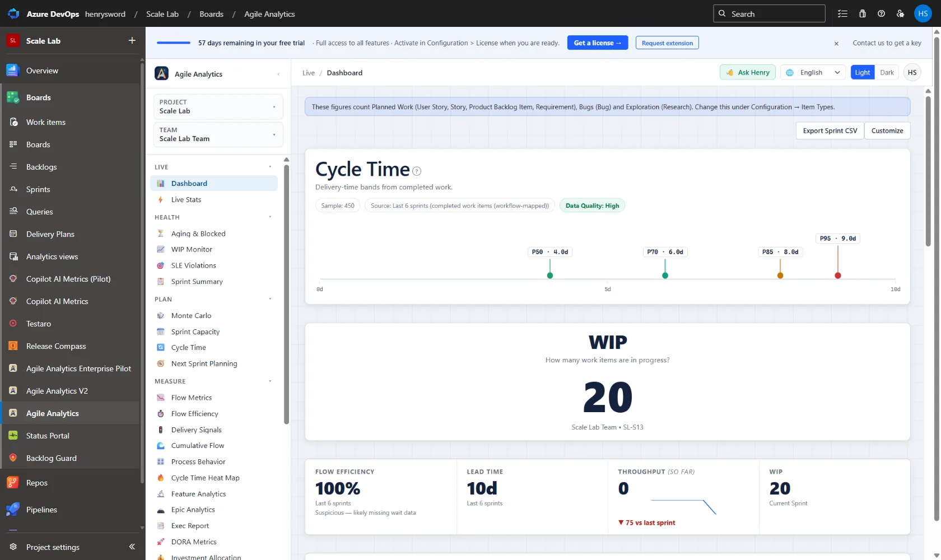Open the English language dropdown
941x560 pixels.
pos(813,72)
